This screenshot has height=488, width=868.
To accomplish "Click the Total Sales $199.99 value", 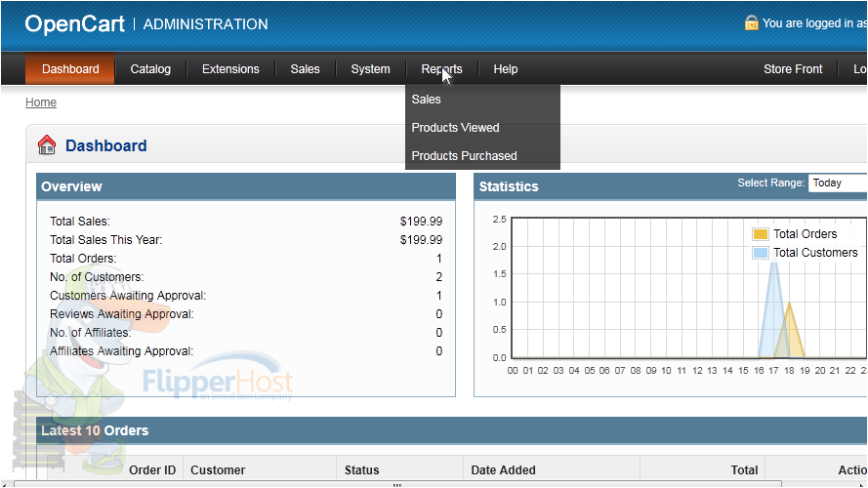I will coord(421,222).
